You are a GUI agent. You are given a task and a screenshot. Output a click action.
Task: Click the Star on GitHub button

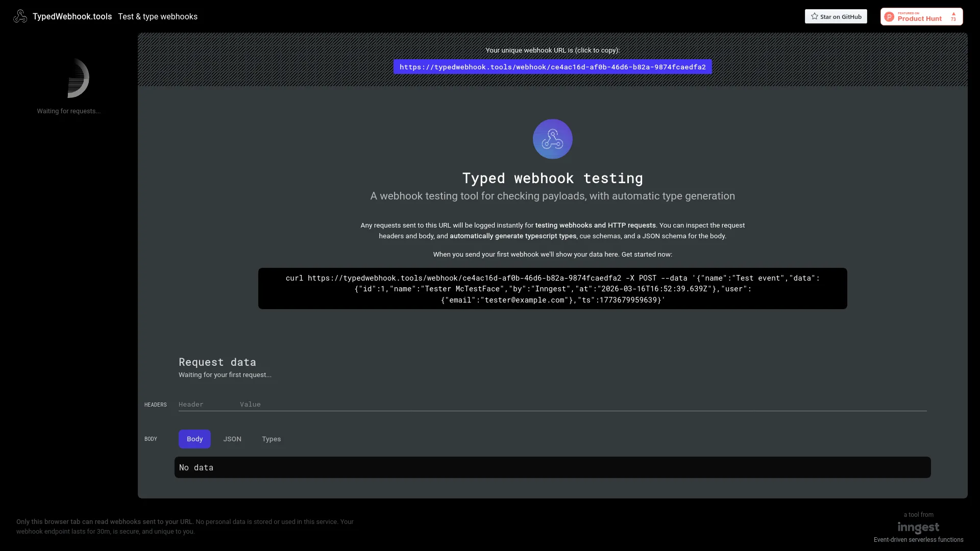(836, 16)
